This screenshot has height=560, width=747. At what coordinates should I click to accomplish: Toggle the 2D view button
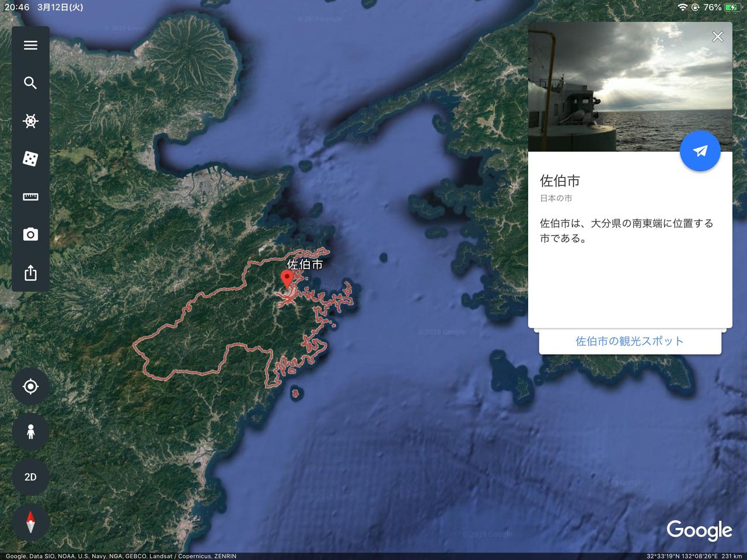coord(30,477)
